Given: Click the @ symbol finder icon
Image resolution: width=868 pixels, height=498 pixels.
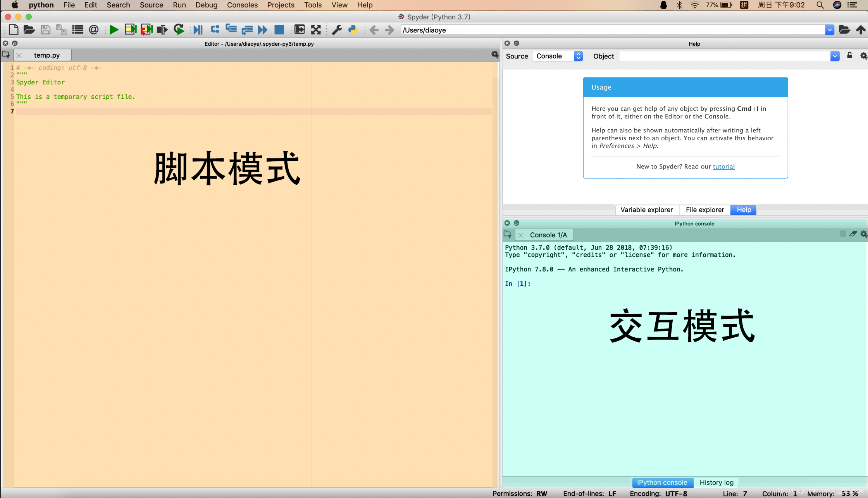Looking at the screenshot, I should (94, 30).
